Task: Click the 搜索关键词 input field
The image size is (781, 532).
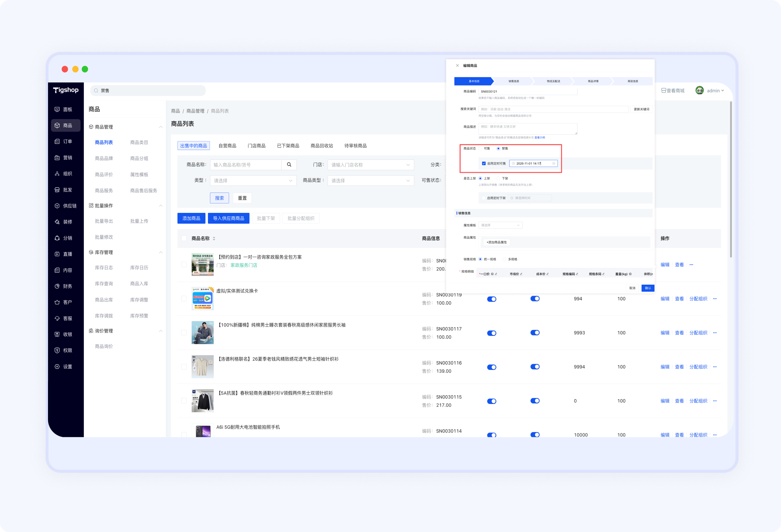Action: [x=553, y=109]
